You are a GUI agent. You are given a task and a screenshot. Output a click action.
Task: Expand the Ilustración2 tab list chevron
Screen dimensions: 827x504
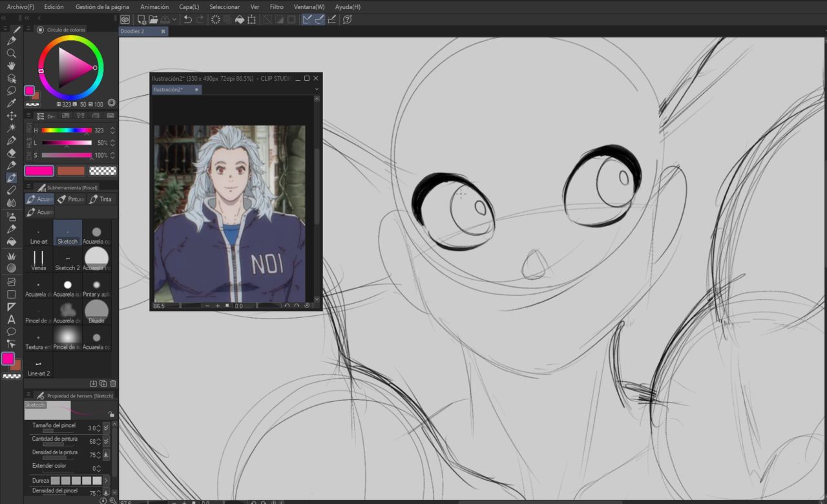(x=317, y=90)
